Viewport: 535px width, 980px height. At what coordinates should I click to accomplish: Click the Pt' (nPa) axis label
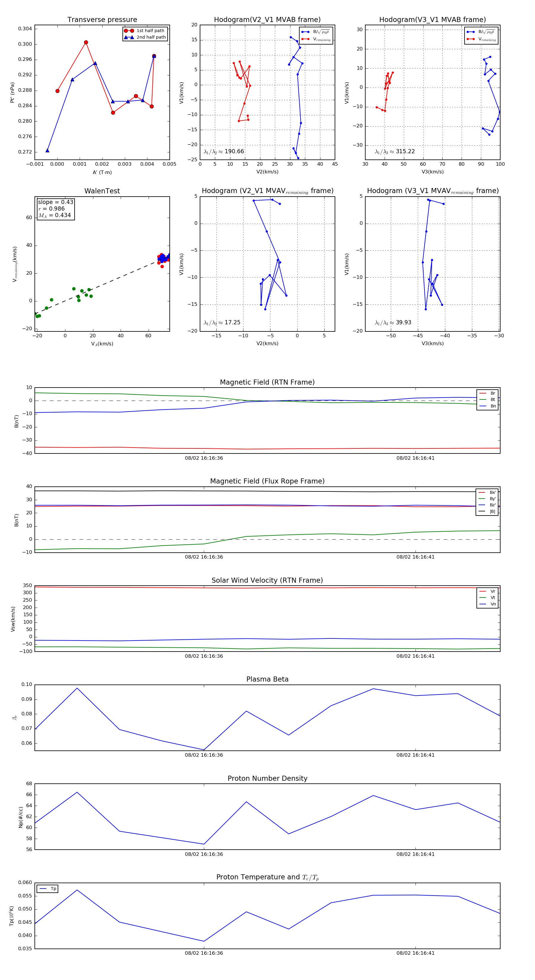12,92
